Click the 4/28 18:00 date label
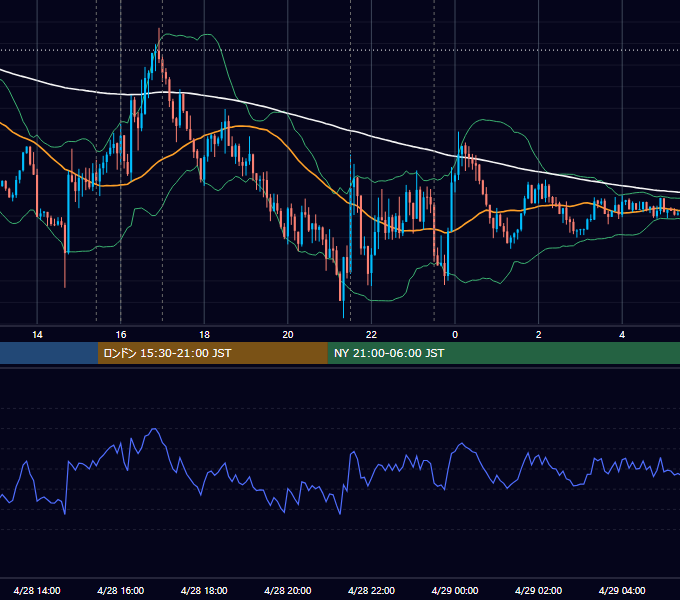This screenshot has width=680, height=600. 204,590
